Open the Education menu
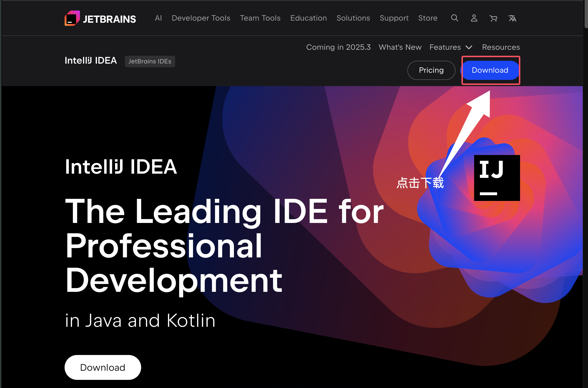Viewport: 588px width, 388px height. (308, 18)
